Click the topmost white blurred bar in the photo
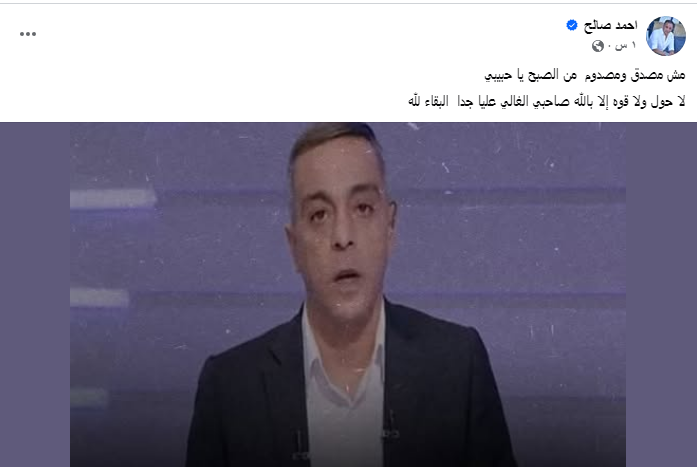Screen dimensions: 697x467 [113, 199]
